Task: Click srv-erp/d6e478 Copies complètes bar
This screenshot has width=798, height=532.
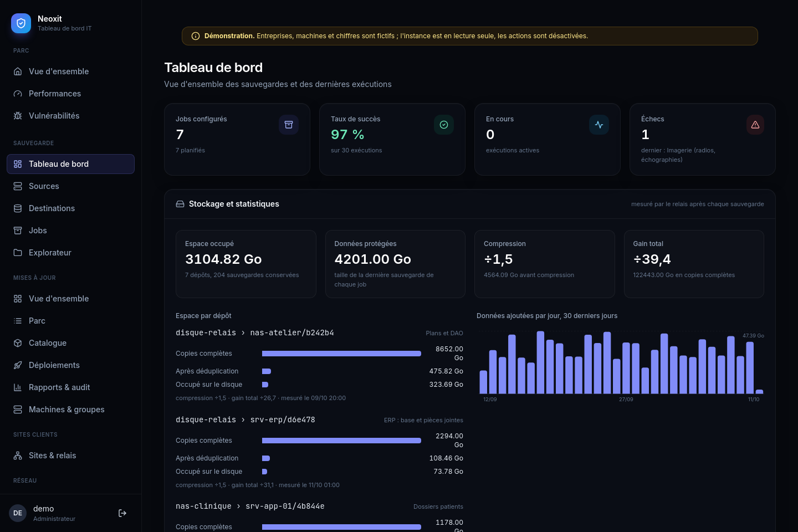Action: [x=341, y=441]
